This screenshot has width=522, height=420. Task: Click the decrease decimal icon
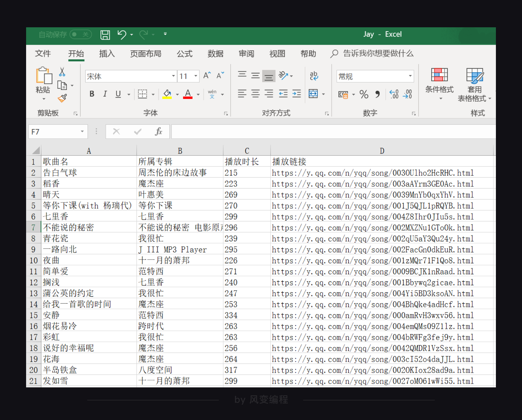[408, 94]
